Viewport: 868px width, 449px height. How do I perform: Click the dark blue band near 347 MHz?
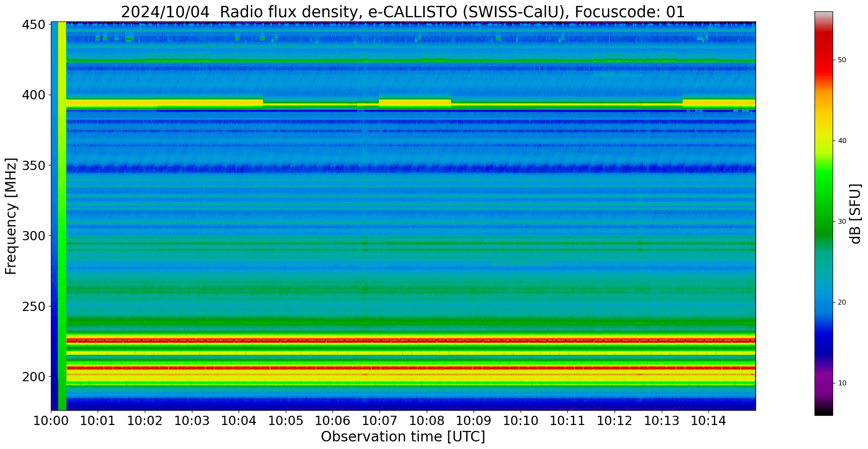[411, 169]
